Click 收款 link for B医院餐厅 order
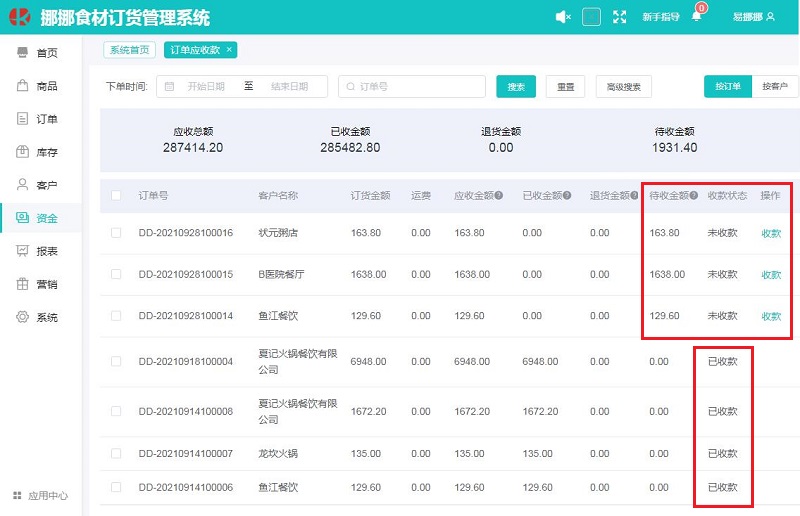800x516 pixels. [771, 275]
